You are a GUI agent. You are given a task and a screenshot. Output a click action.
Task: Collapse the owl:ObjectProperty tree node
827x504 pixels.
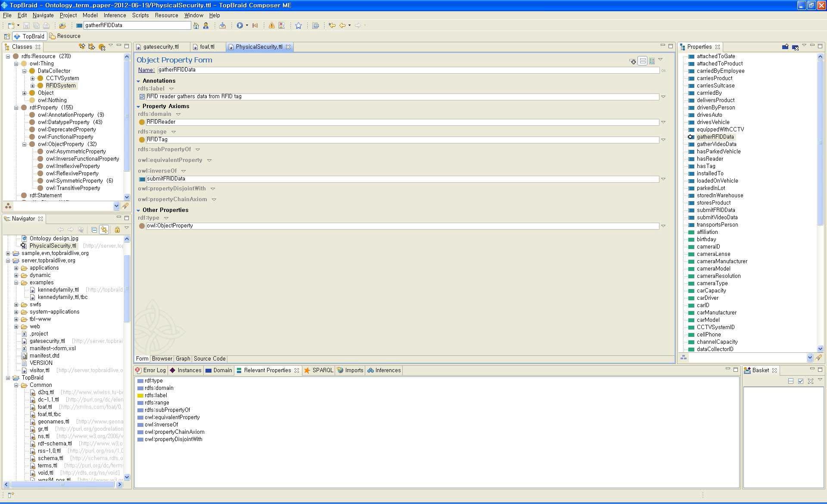click(x=24, y=144)
